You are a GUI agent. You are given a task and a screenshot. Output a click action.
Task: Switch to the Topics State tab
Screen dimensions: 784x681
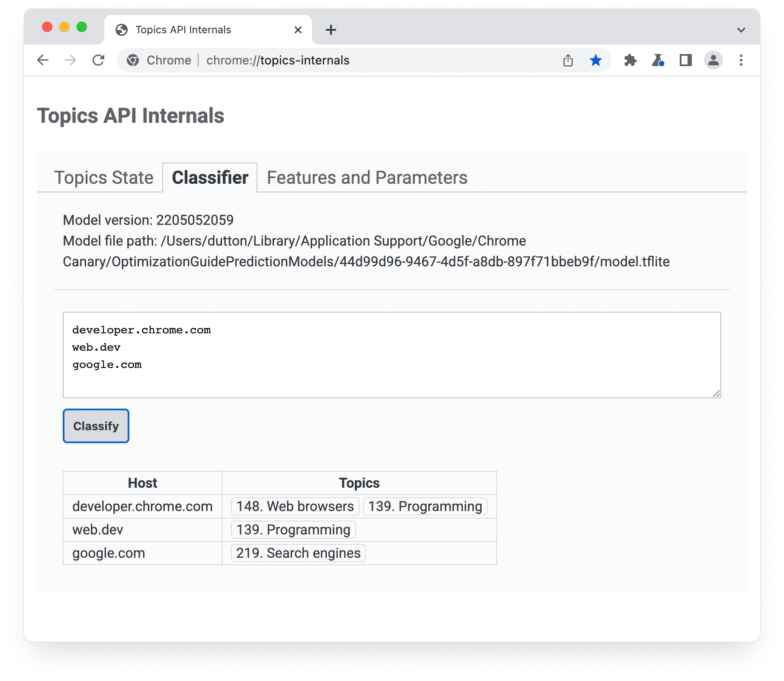click(x=103, y=177)
